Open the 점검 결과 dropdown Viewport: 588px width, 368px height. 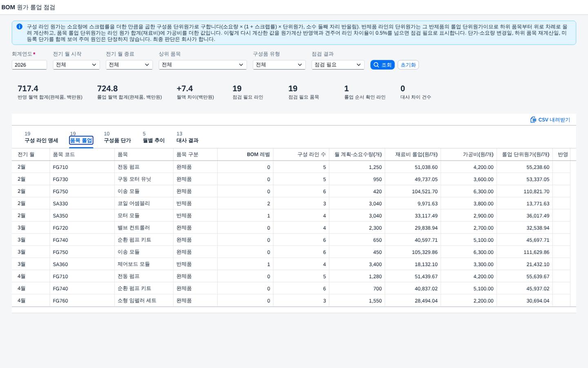coord(338,65)
